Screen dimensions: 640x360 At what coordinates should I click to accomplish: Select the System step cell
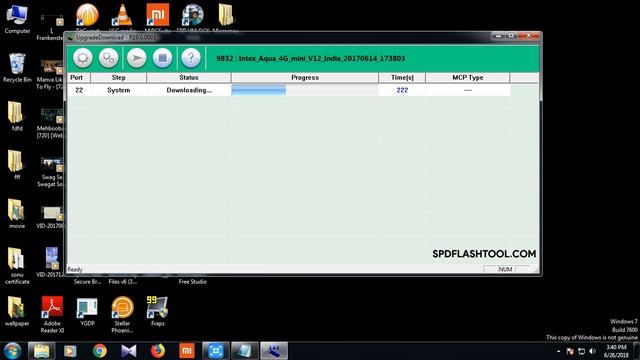pos(118,90)
